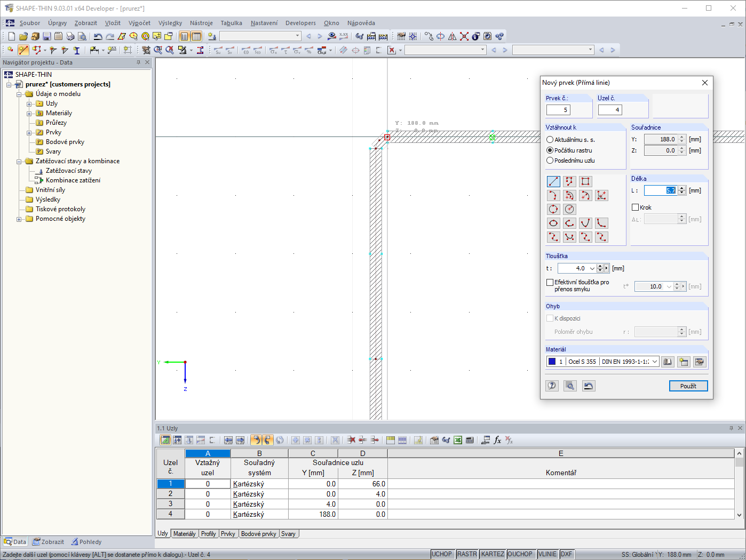The width and height of the screenshot is (746, 560).
Task: Open the thickness t dropdown list
Action: coord(592,268)
